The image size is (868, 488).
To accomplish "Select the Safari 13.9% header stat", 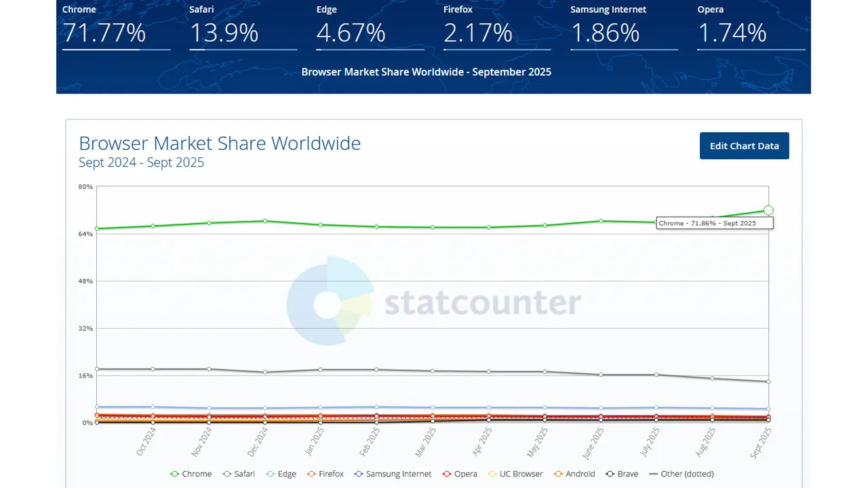I will point(224,33).
